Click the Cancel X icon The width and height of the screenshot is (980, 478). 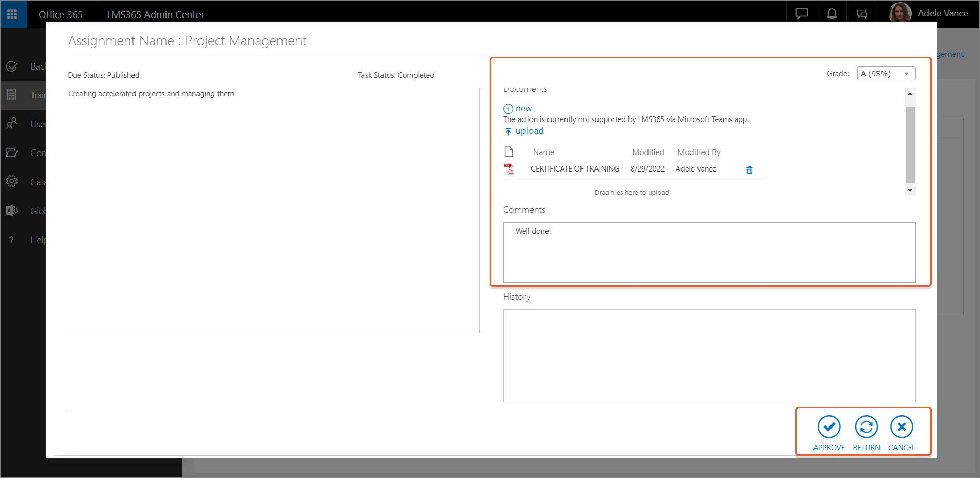[x=901, y=427]
